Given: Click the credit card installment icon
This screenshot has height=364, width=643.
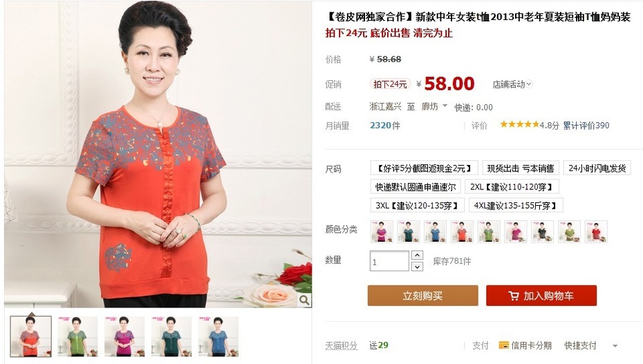Looking at the screenshot, I should 503,345.
